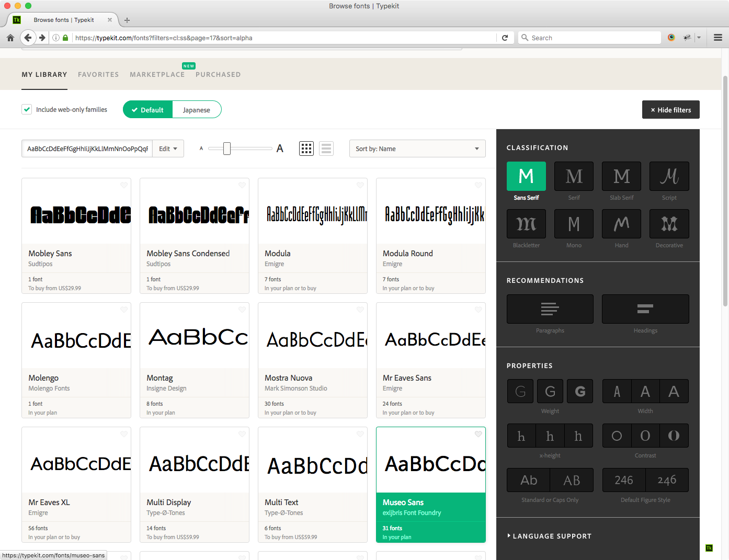Choose the regular weight property
Viewport: 729px width, 560px height.
pyautogui.click(x=550, y=391)
